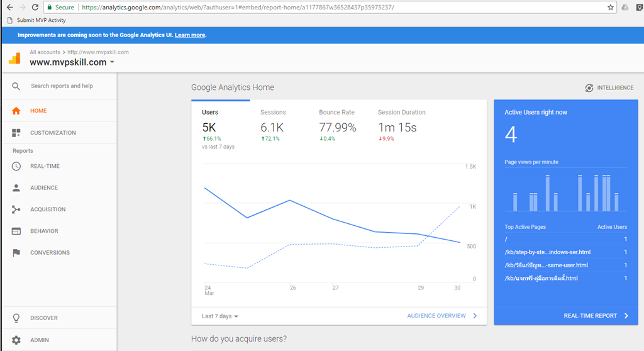Click the browser back arrow
The image size is (644, 351).
coord(9,7)
